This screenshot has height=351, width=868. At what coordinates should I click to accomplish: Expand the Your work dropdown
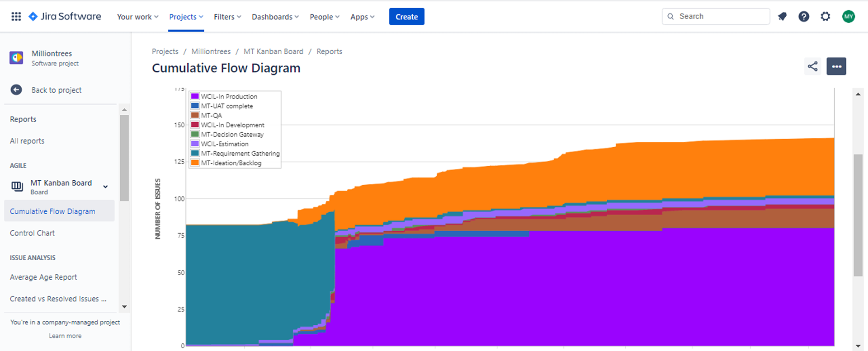point(137,17)
